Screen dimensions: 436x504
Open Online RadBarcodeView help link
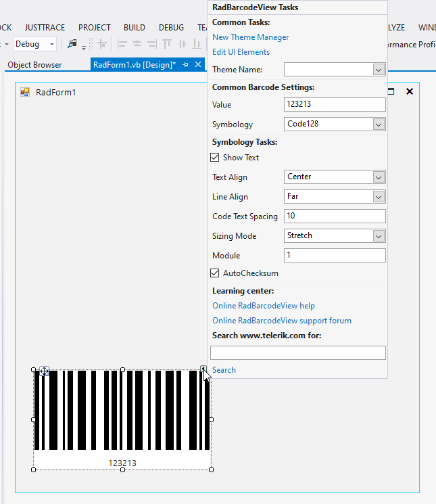264,306
